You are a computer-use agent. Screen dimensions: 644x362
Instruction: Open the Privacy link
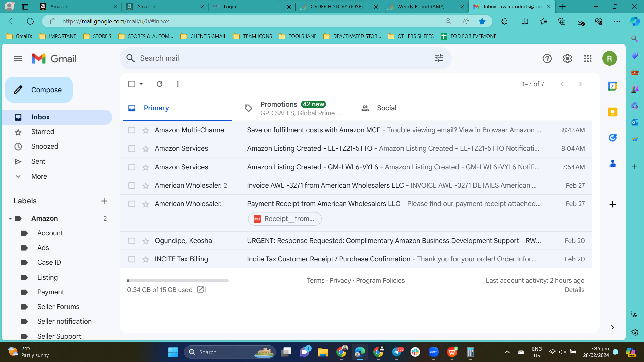point(340,281)
